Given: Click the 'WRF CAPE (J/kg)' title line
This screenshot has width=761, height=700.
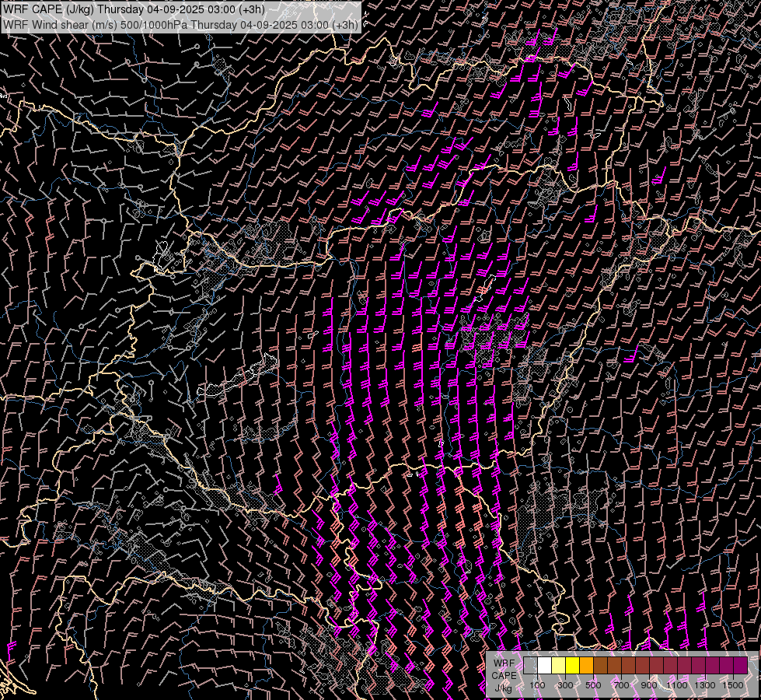Looking at the screenshot, I should pyautogui.click(x=134, y=9).
